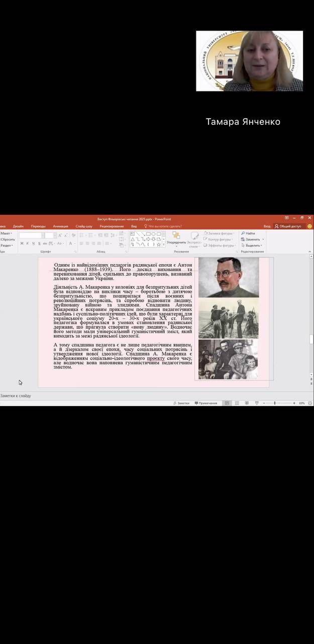This screenshot has height=644, width=314.
Task: Start slideshow from status bar icon
Action: [257, 403]
